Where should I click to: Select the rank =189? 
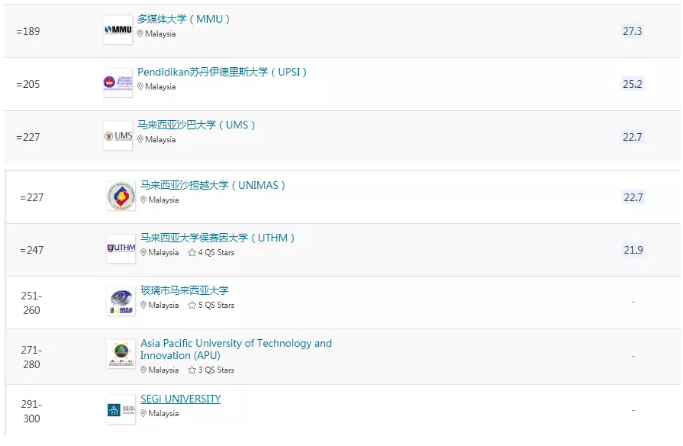[x=28, y=31]
